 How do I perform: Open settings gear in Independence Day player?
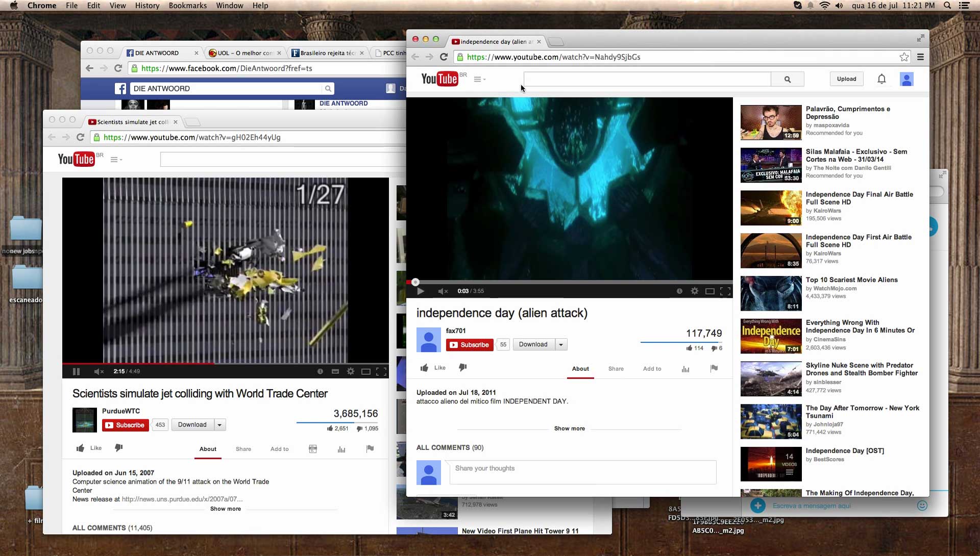click(x=694, y=291)
